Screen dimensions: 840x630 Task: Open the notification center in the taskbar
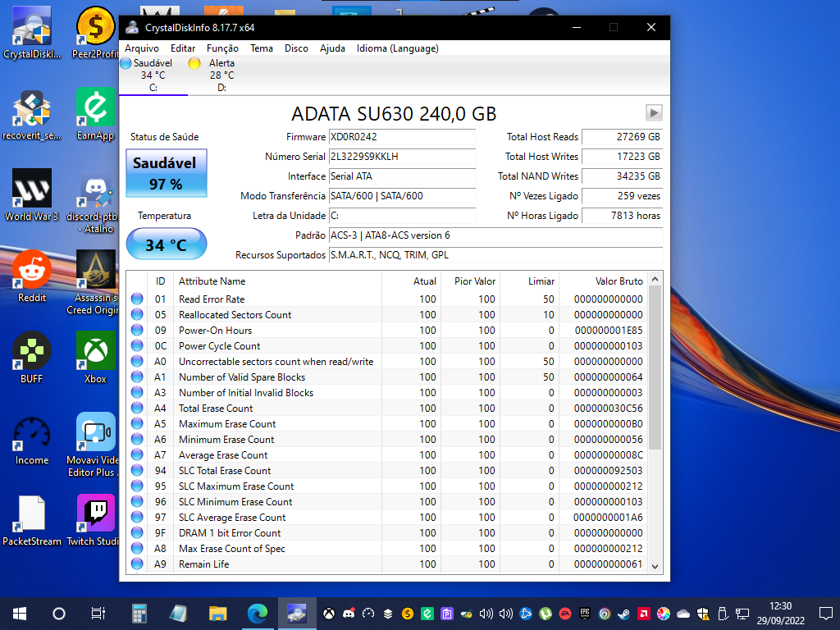tap(825, 614)
